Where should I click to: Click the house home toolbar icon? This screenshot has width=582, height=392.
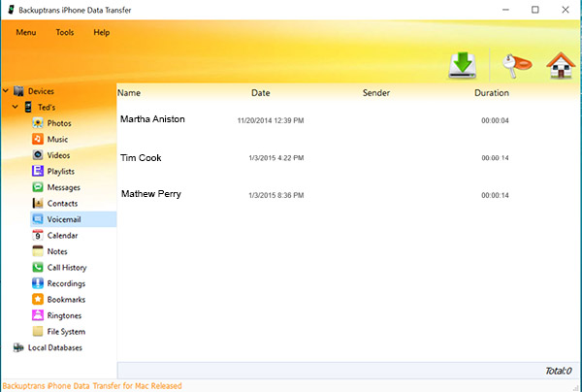pos(561,65)
